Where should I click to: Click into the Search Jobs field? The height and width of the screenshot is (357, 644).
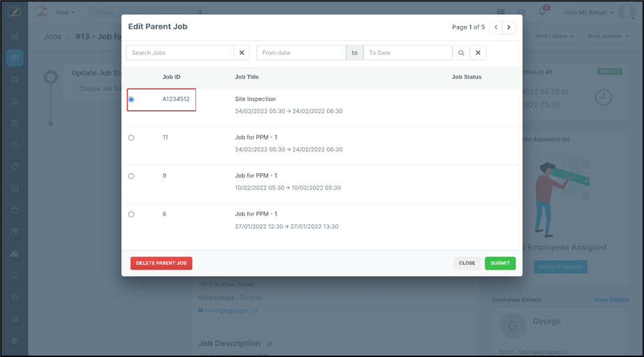tap(180, 53)
